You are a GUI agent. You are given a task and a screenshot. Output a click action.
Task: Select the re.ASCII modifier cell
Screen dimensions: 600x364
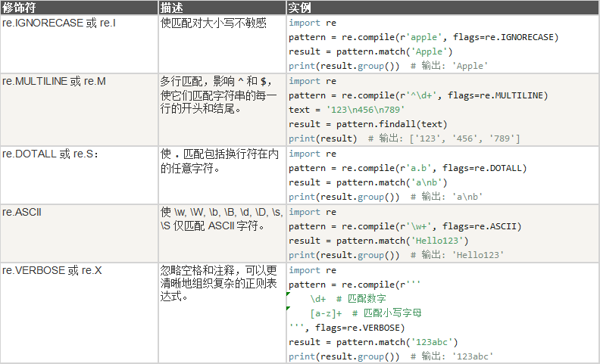[x=80, y=233]
